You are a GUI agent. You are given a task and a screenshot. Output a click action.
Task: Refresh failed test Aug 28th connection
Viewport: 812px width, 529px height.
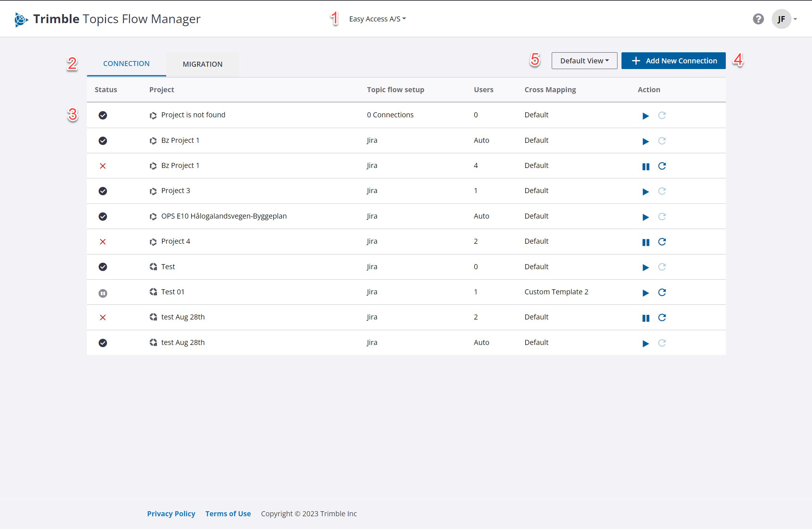(x=662, y=317)
